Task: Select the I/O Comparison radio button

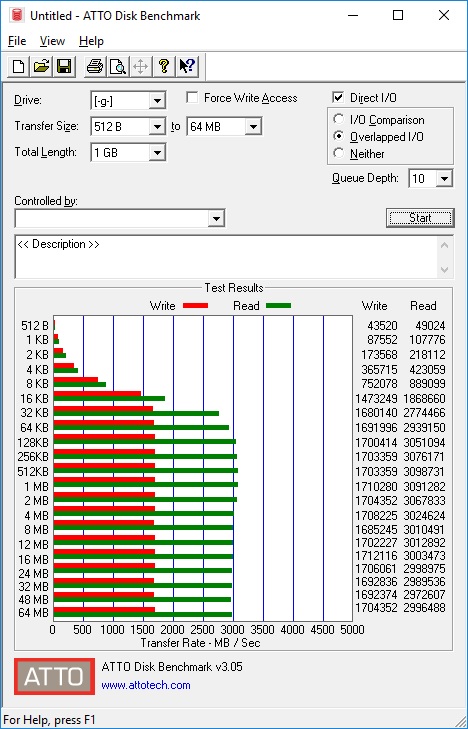Action: (x=339, y=119)
